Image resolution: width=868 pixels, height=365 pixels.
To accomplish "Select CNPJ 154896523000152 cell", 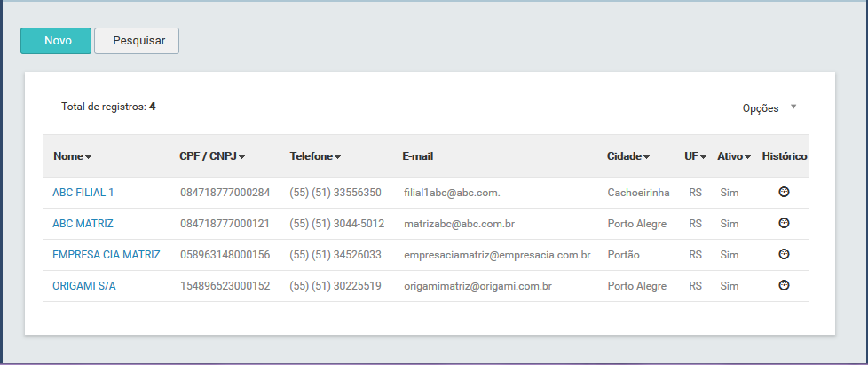I will coord(225,286).
